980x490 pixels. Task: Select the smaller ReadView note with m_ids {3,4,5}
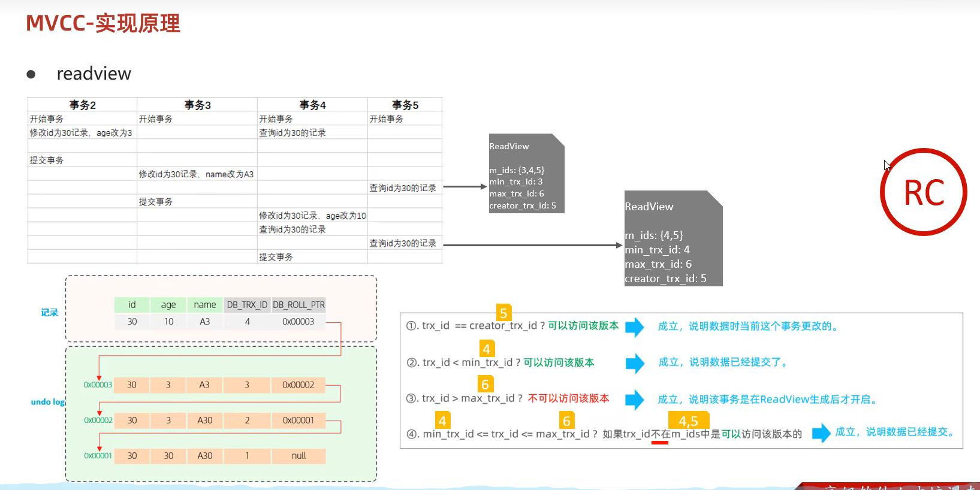526,174
